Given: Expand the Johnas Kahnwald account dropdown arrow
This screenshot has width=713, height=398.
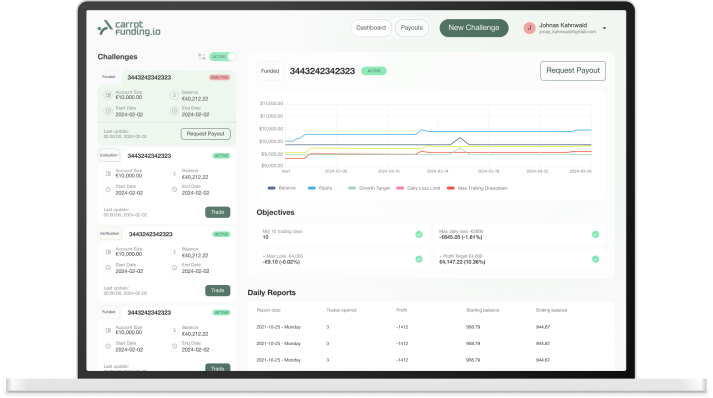Looking at the screenshot, I should 604,28.
